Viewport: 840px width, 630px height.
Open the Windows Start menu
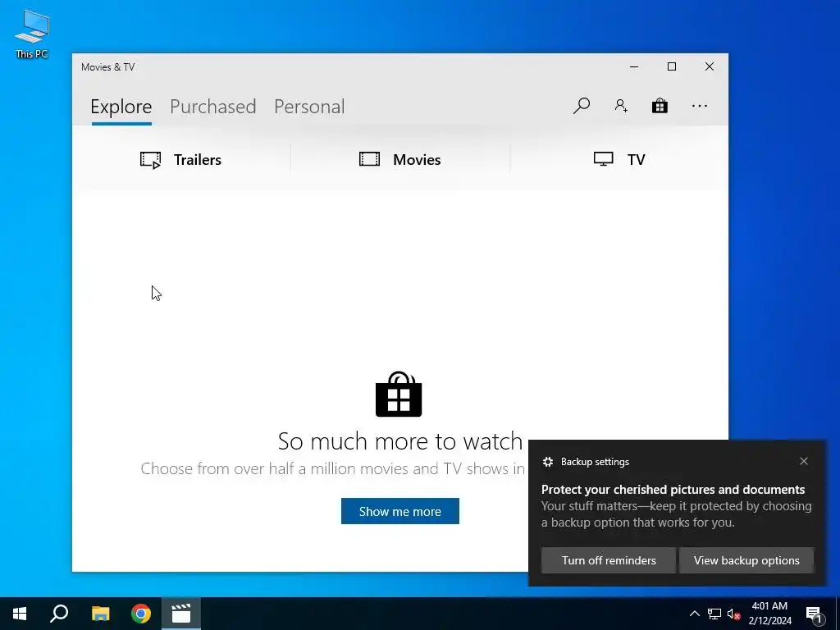click(x=20, y=614)
